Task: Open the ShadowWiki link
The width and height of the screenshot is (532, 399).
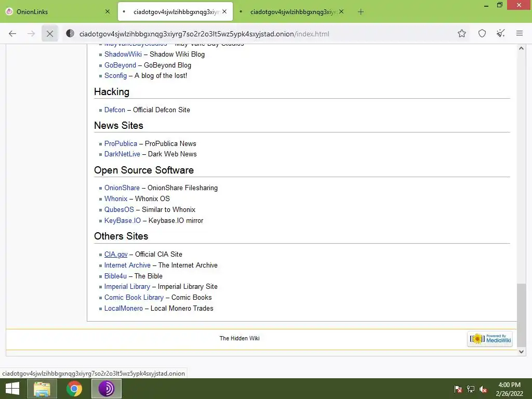Action: coord(123,54)
